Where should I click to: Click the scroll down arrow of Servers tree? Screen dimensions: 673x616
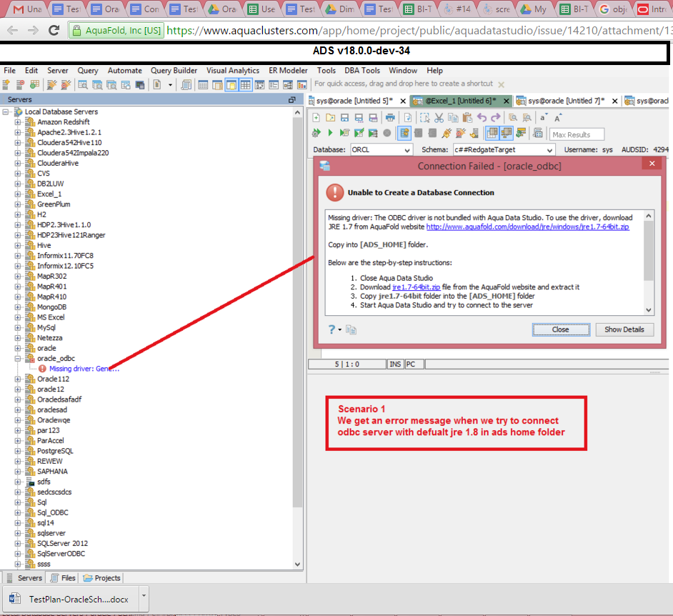[x=297, y=565]
